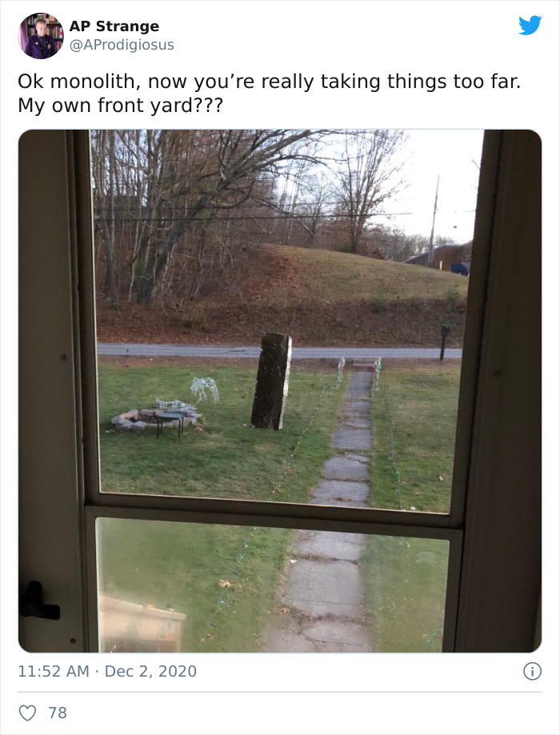Click the Twitter bird logo
The image size is (560, 735).
(530, 26)
